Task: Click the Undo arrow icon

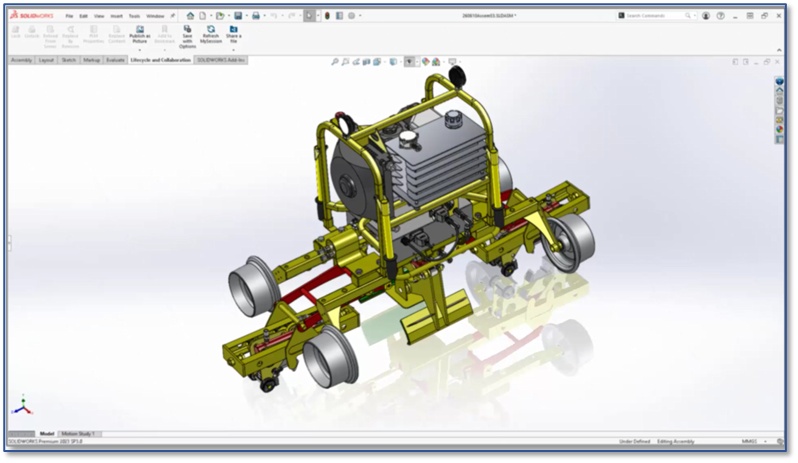Action: (274, 16)
